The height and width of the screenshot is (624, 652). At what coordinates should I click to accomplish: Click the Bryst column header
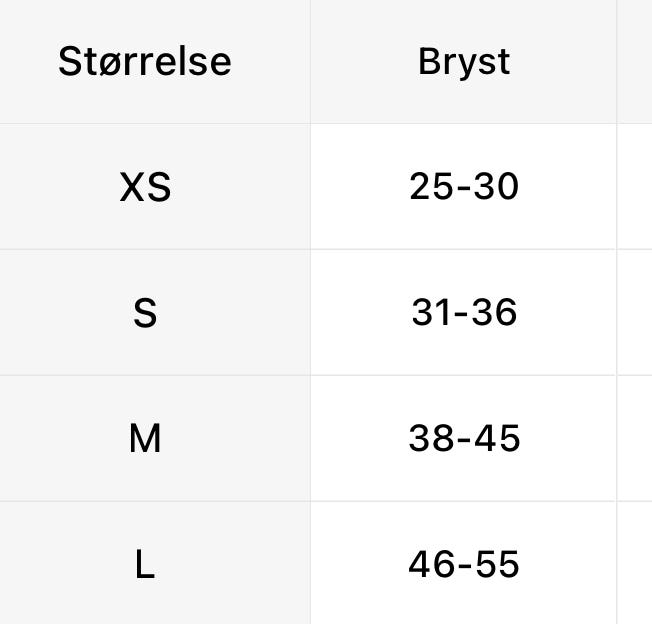464,62
